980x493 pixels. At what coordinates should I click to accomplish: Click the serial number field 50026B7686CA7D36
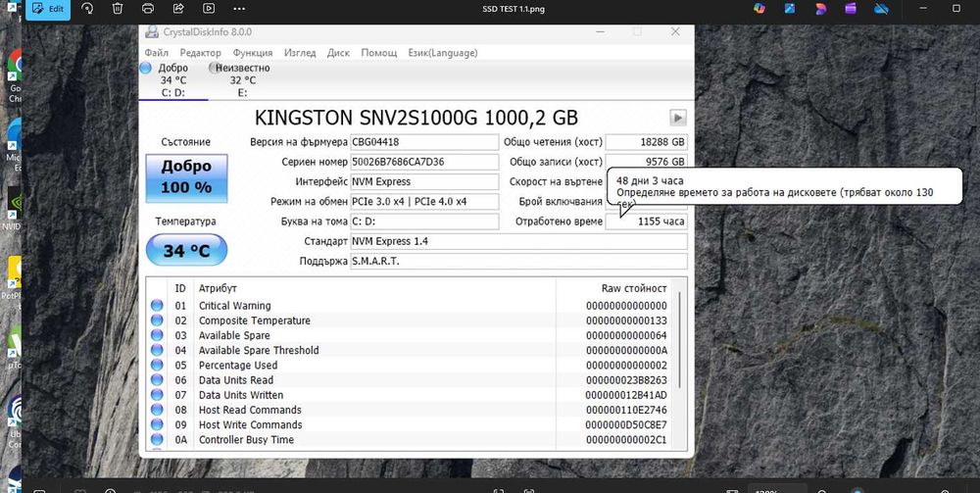point(424,162)
